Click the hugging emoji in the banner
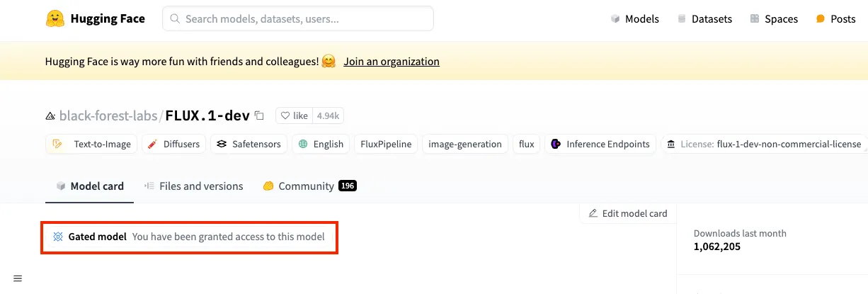The image size is (868, 294). 329,62
